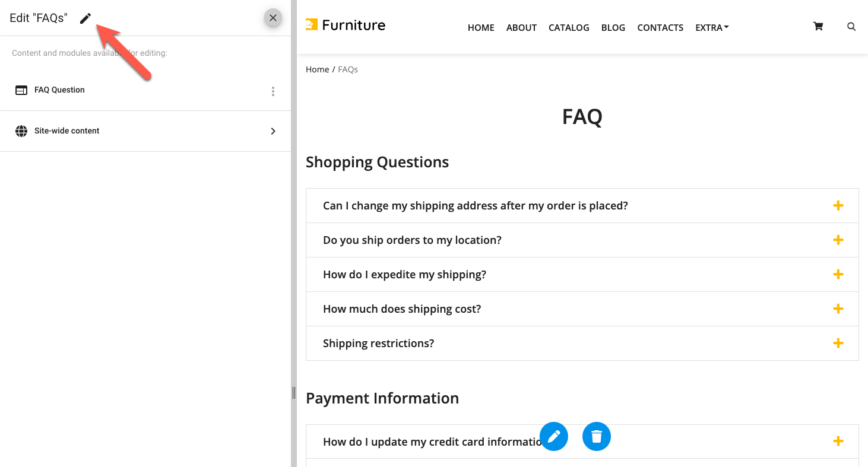The width and height of the screenshot is (868, 467).
Task: Click the Site-wide content globe icon
Action: (21, 131)
